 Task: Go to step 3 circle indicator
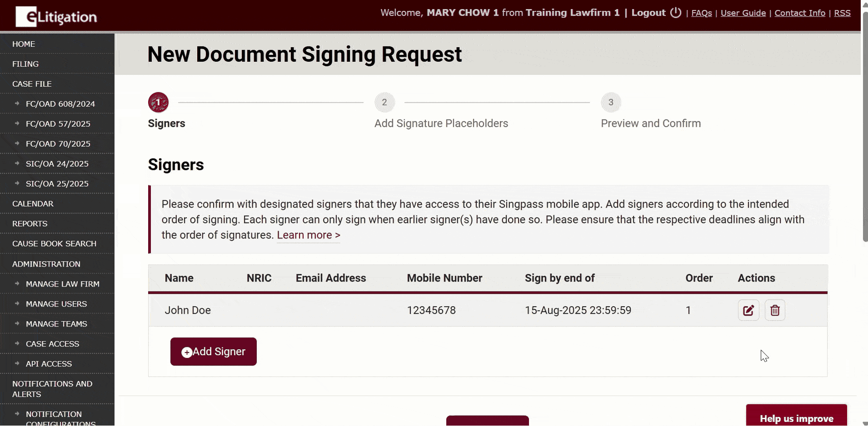click(611, 103)
